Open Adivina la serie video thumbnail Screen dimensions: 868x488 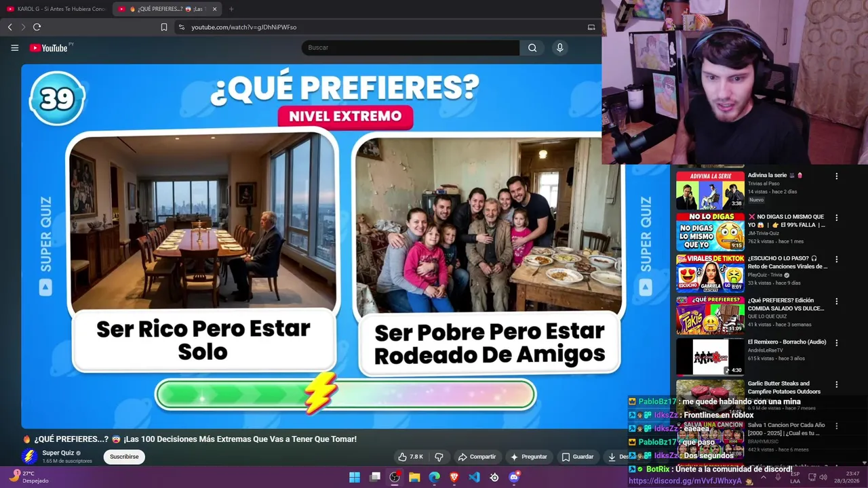click(x=710, y=190)
